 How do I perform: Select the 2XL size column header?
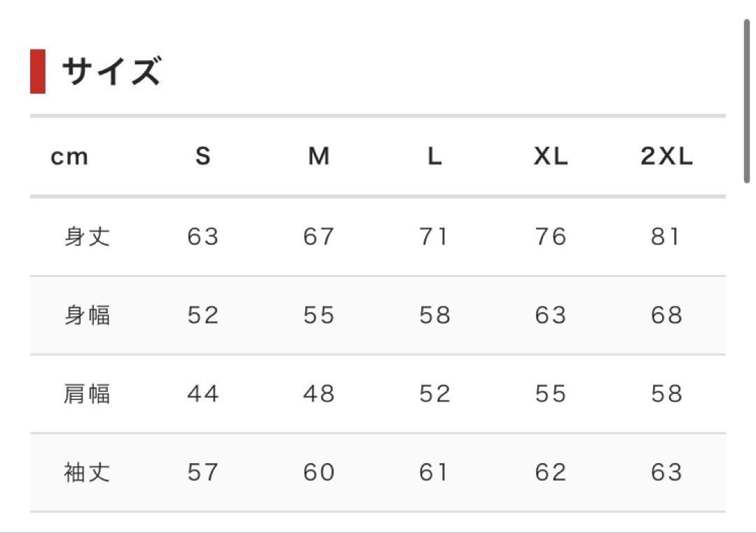click(x=666, y=156)
